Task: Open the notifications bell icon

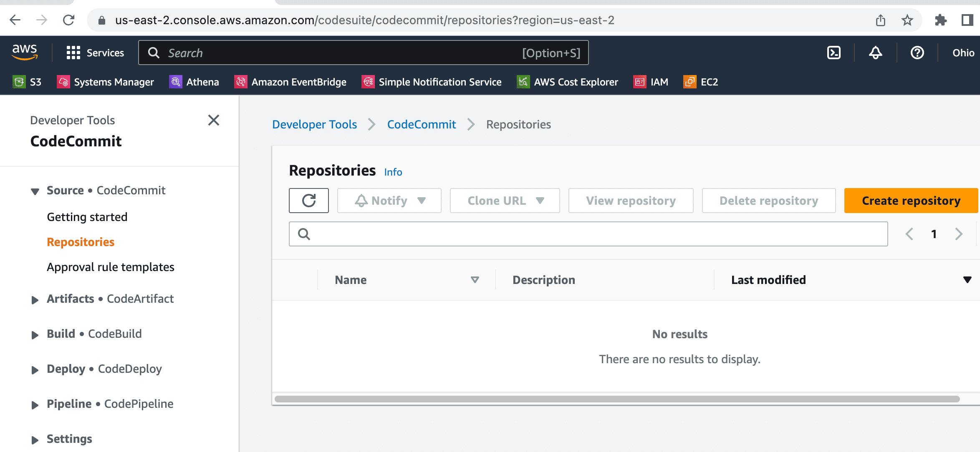Action: [875, 53]
